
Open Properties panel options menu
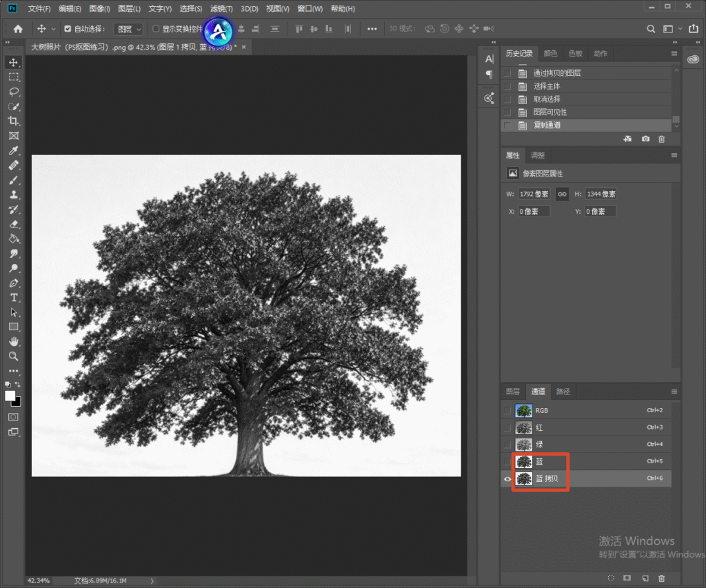click(674, 155)
